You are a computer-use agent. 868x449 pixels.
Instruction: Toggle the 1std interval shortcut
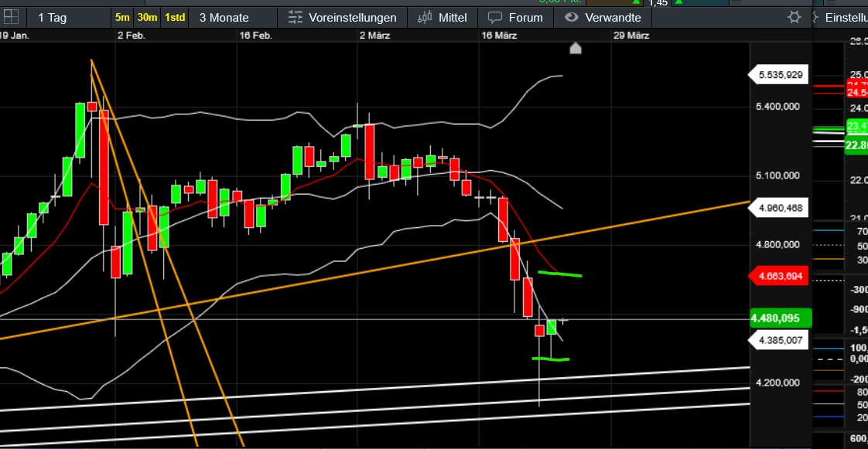point(174,17)
